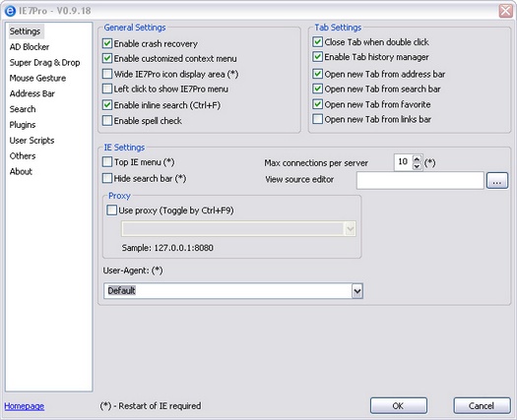Click the User-Agent: (*) label
The height and width of the screenshot is (420, 517).
pos(133,270)
